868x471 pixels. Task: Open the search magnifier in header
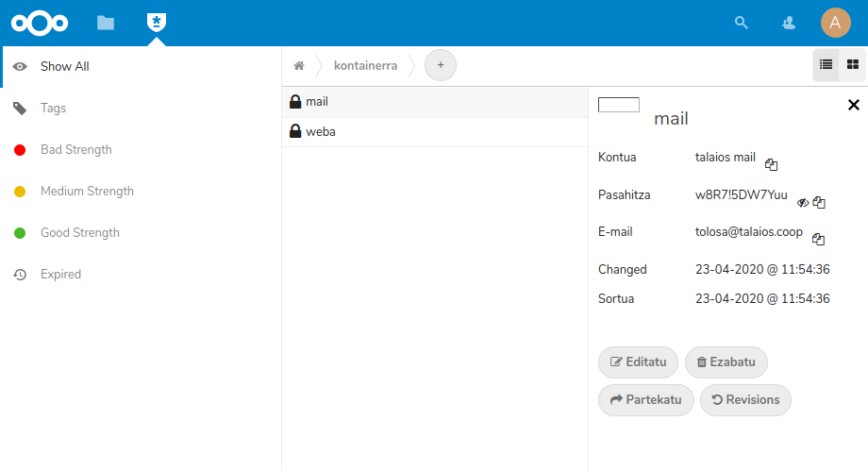(x=742, y=23)
